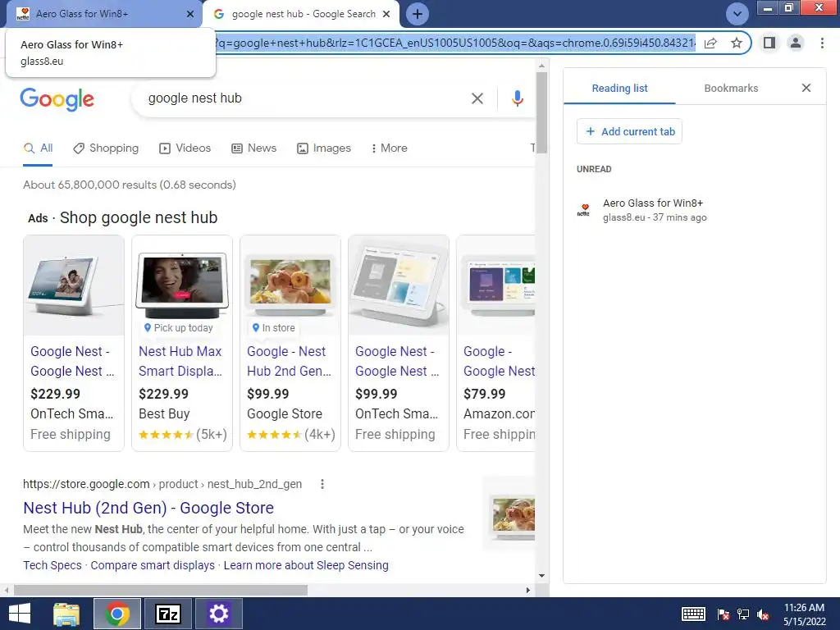Close the google nest hub search tab
840x630 pixels.
coord(386,14)
